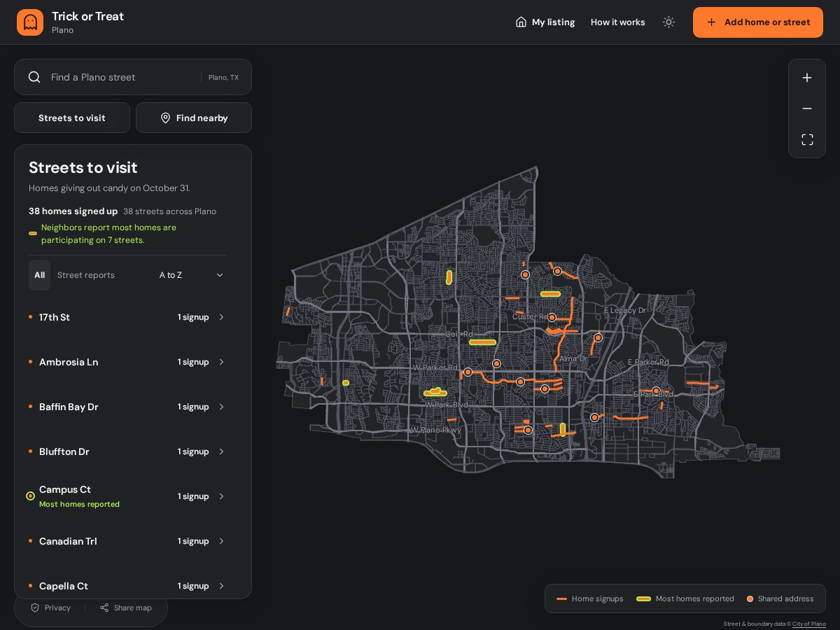Click the Campus Ct green marker icon

pos(30,496)
